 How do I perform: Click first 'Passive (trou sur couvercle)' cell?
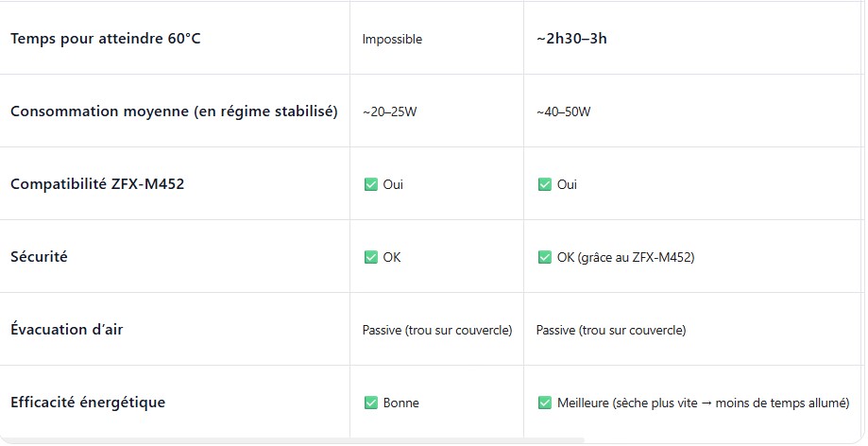[x=437, y=331]
